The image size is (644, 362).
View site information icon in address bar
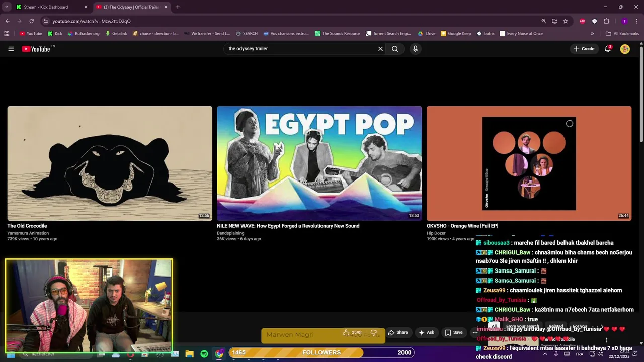(x=46, y=21)
